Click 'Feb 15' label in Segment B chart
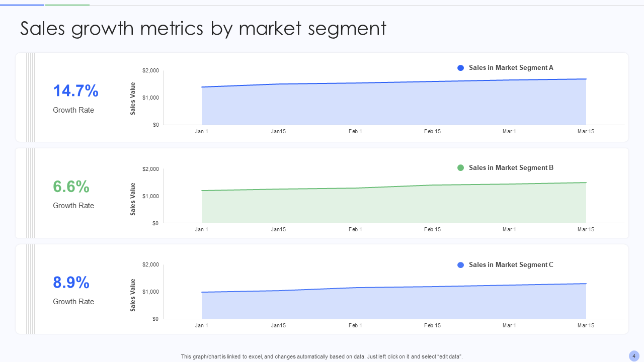Viewport: 644px width, 362px height. (432, 230)
